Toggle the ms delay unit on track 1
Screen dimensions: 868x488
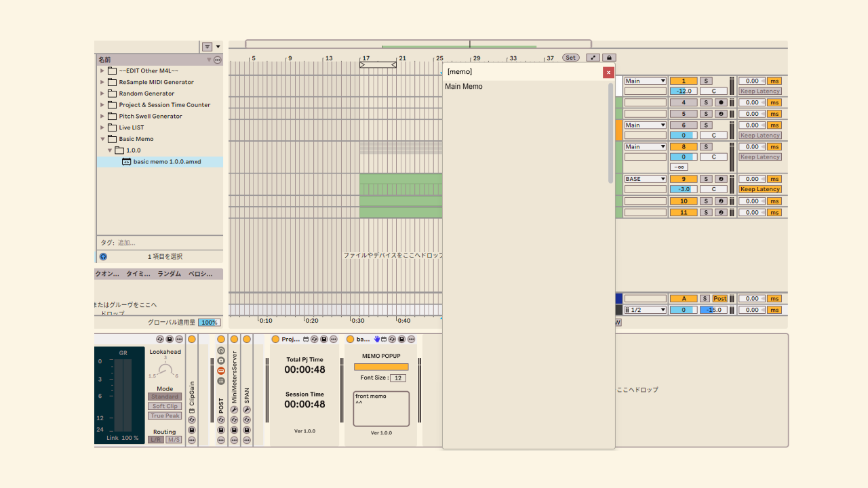pos(774,81)
